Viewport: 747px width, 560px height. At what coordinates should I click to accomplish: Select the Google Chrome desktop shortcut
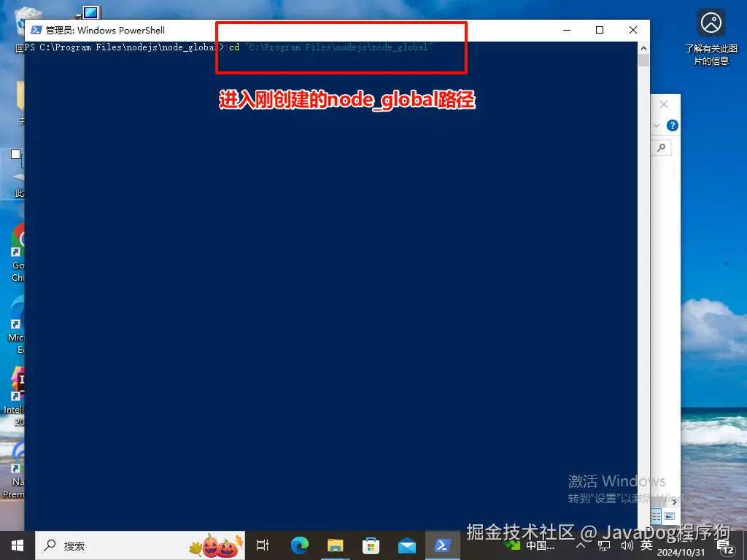click(x=18, y=252)
